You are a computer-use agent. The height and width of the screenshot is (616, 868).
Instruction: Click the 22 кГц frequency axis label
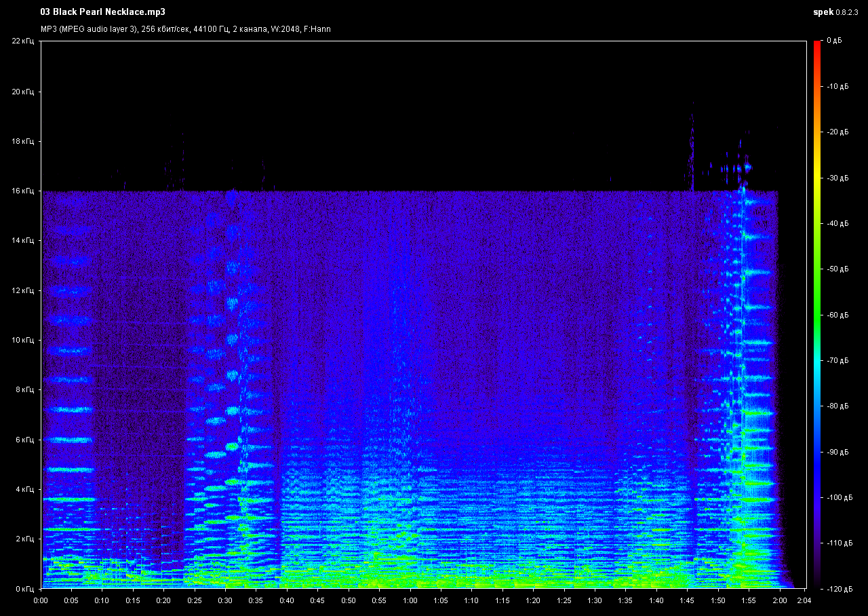pyautogui.click(x=22, y=41)
